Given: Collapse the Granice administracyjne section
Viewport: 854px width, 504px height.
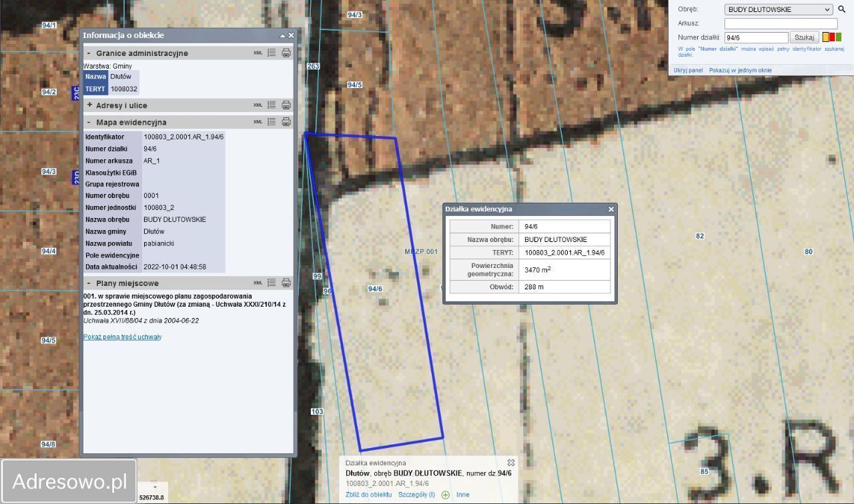Looking at the screenshot, I should coord(89,53).
